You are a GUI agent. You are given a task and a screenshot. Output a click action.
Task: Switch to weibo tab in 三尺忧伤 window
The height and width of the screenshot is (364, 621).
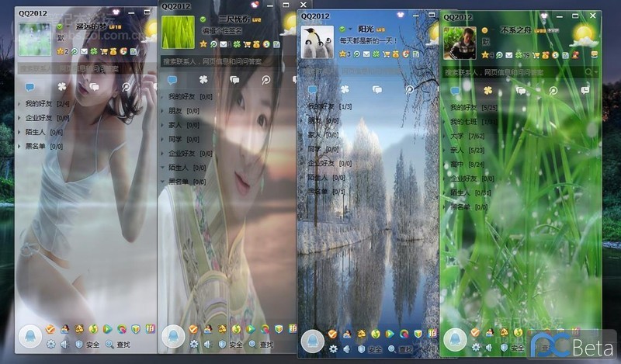tap(265, 80)
